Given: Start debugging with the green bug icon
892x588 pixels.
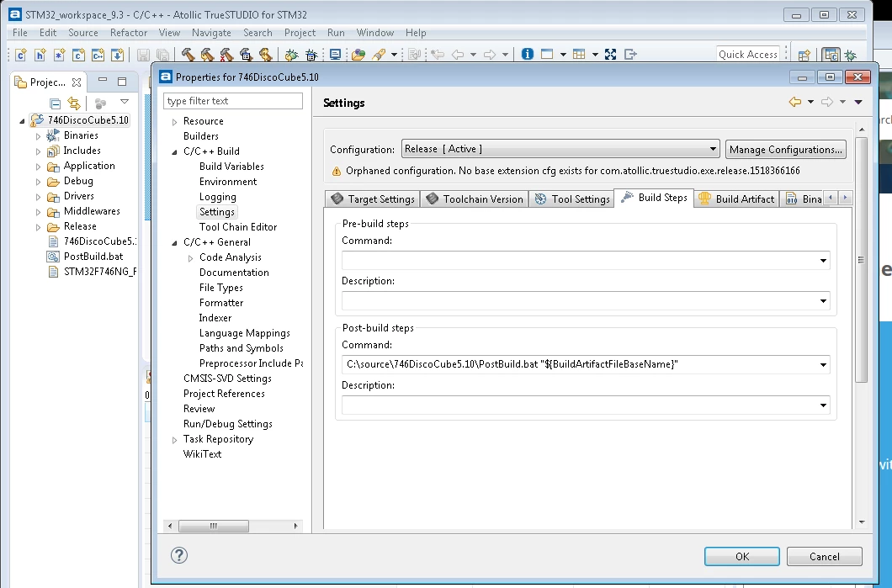Looking at the screenshot, I should pyautogui.click(x=291, y=55).
